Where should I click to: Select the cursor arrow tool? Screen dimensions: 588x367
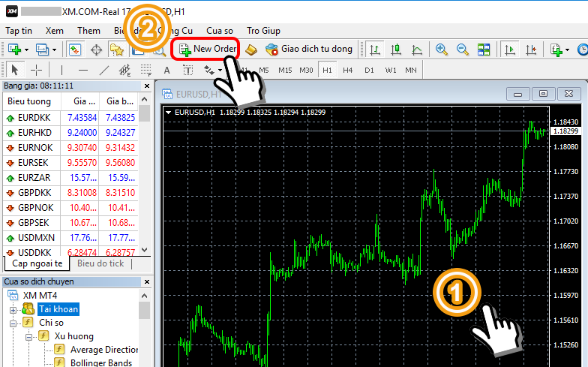15,70
